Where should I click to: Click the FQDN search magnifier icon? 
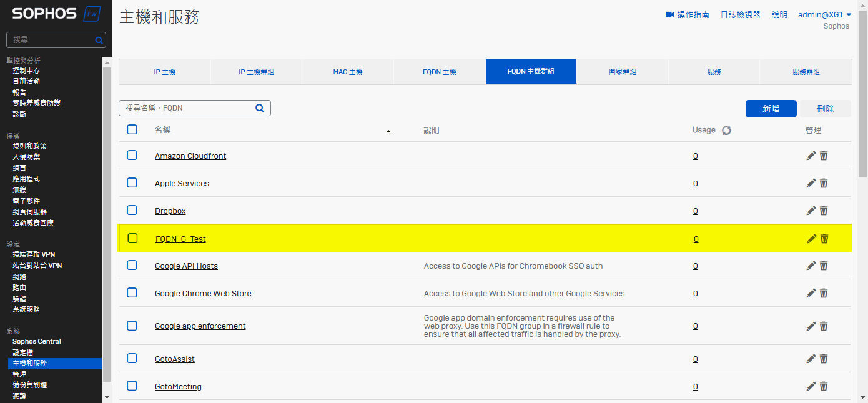pyautogui.click(x=260, y=108)
